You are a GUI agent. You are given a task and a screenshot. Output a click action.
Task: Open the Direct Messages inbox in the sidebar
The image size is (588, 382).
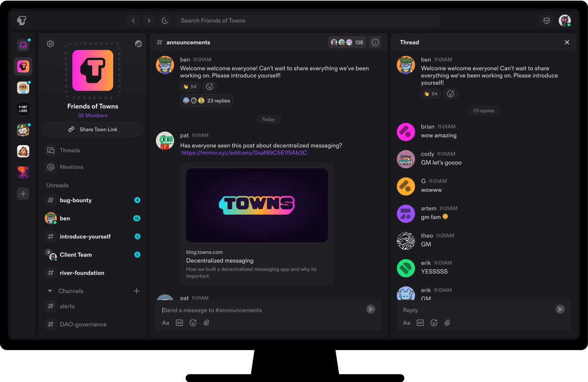pos(23,45)
